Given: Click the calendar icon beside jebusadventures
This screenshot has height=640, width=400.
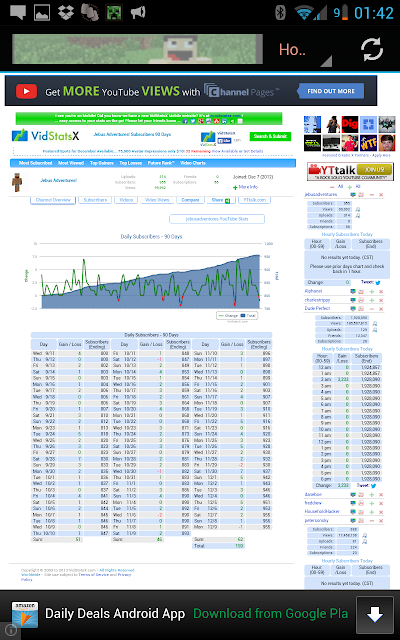Looking at the screenshot, I should click(361, 195).
